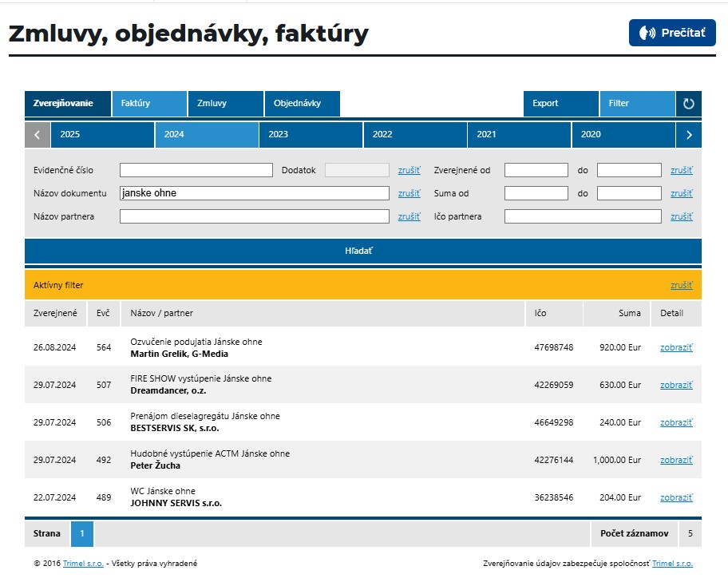Viewport: 728px width, 582px height.
Task: Click the Názov partnera text field
Action: coord(254,216)
